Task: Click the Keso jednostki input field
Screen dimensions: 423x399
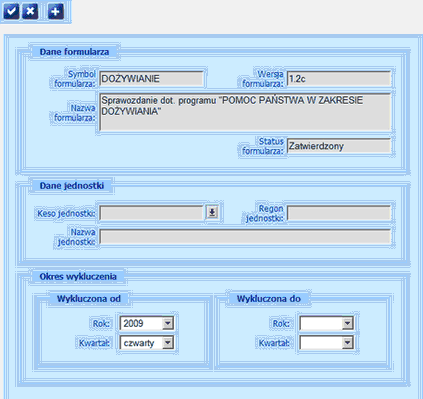Action: click(x=151, y=213)
